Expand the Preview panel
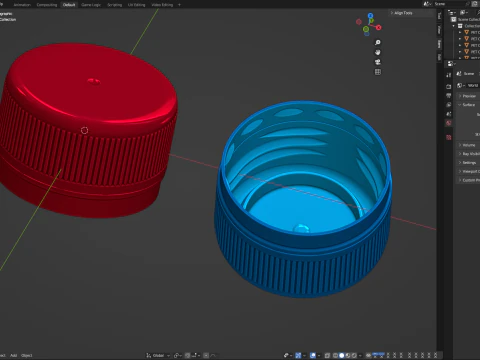 469,96
